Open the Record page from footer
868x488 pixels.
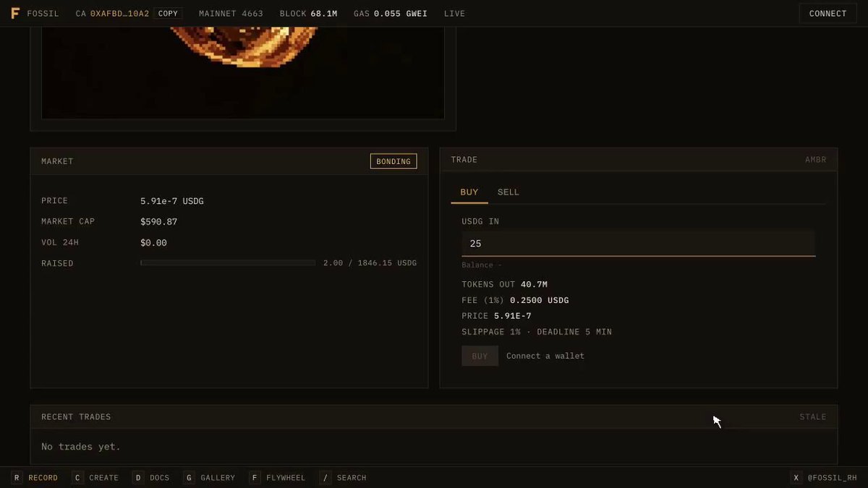[43, 478]
